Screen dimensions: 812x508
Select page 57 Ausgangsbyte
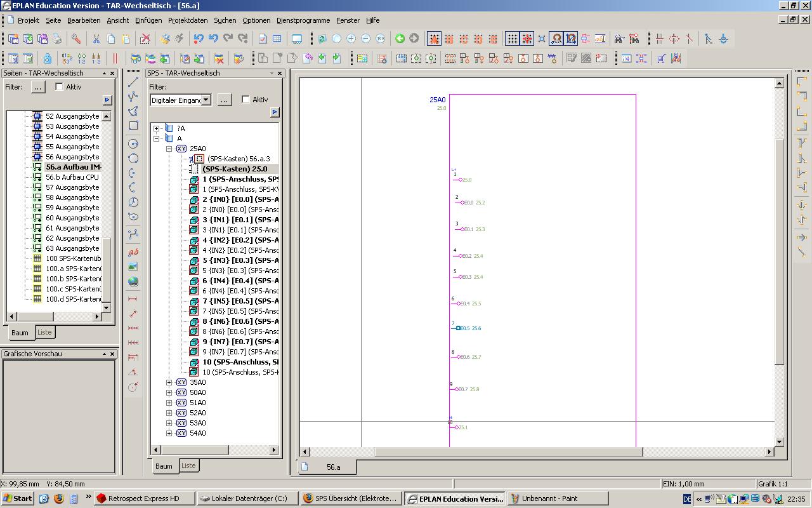tap(72, 187)
